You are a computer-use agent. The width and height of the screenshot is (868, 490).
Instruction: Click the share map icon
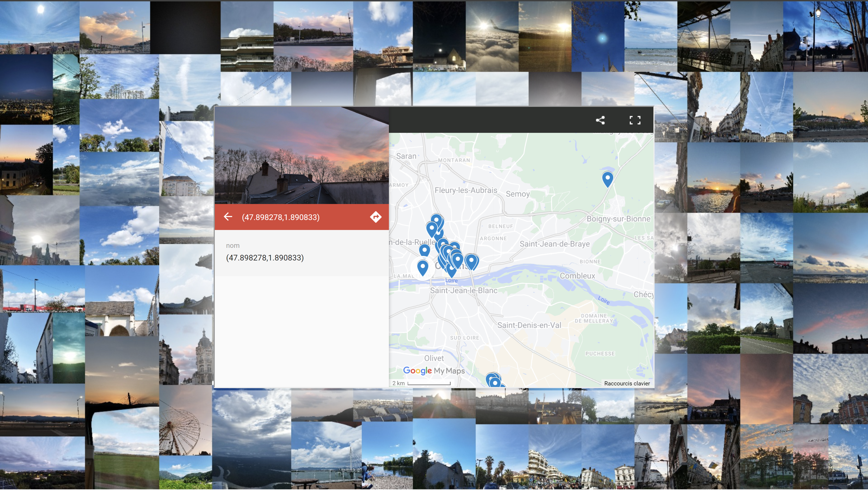tap(600, 120)
